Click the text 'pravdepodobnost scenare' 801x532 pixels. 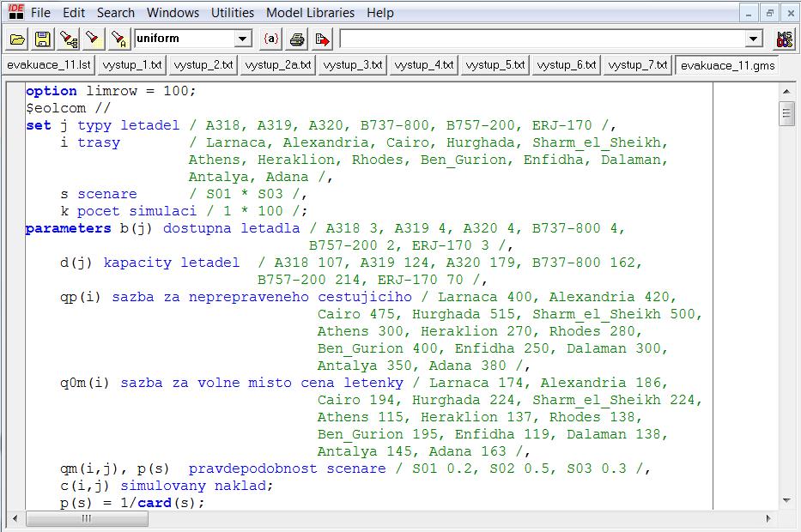pyautogui.click(x=287, y=469)
